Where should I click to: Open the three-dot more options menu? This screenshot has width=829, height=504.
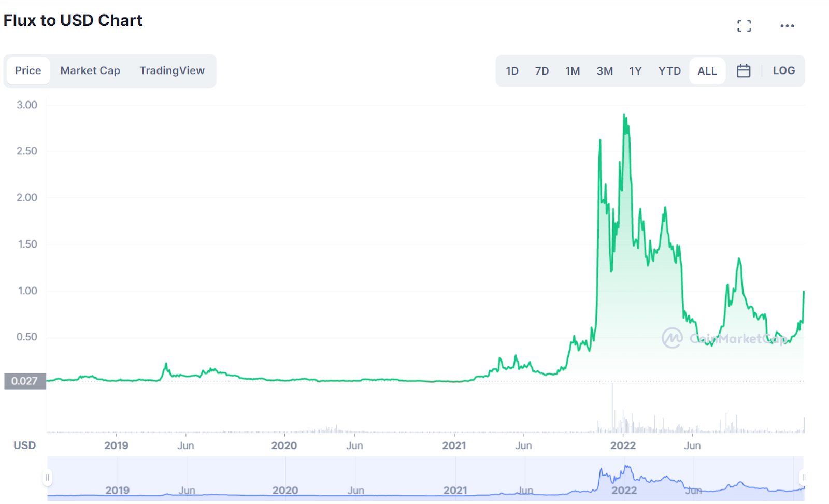click(x=787, y=26)
